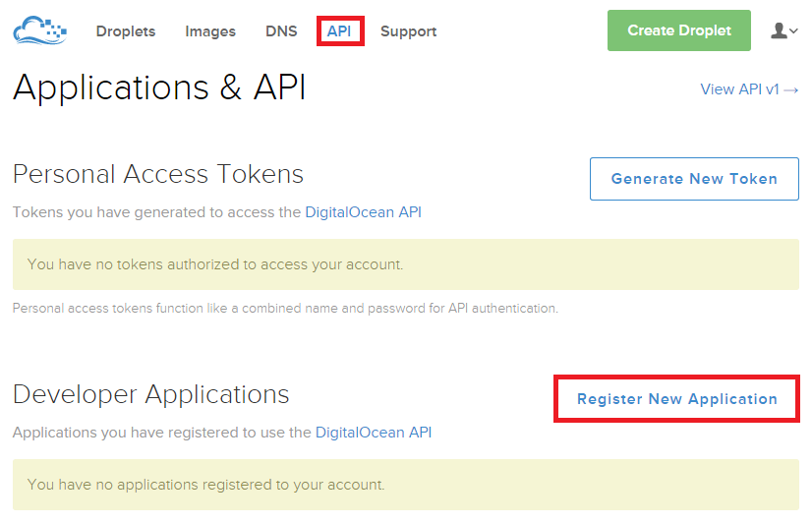812x523 pixels.
Task: Click Generate New Token button
Action: (x=694, y=179)
